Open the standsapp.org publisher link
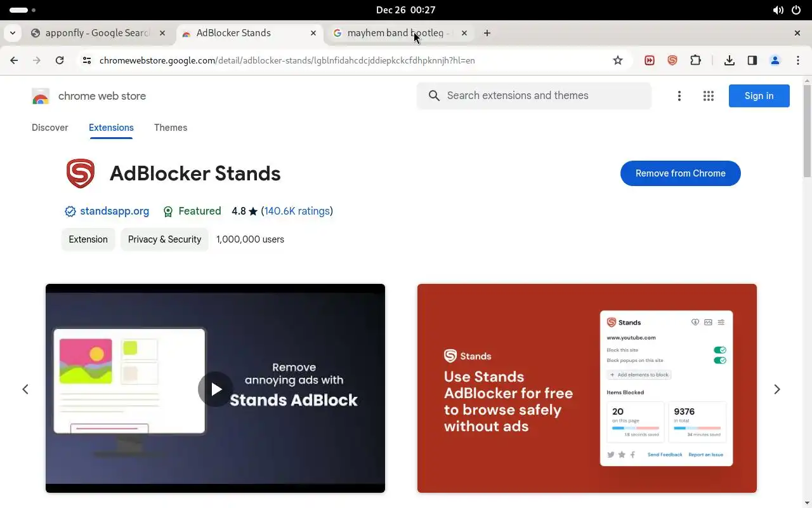Image resolution: width=812 pixels, height=508 pixels. click(114, 211)
